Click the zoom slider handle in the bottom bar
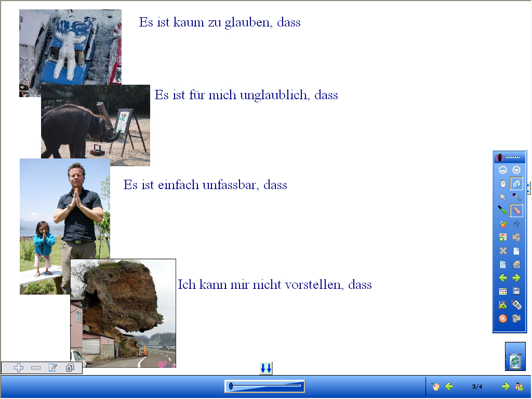 tap(231, 386)
